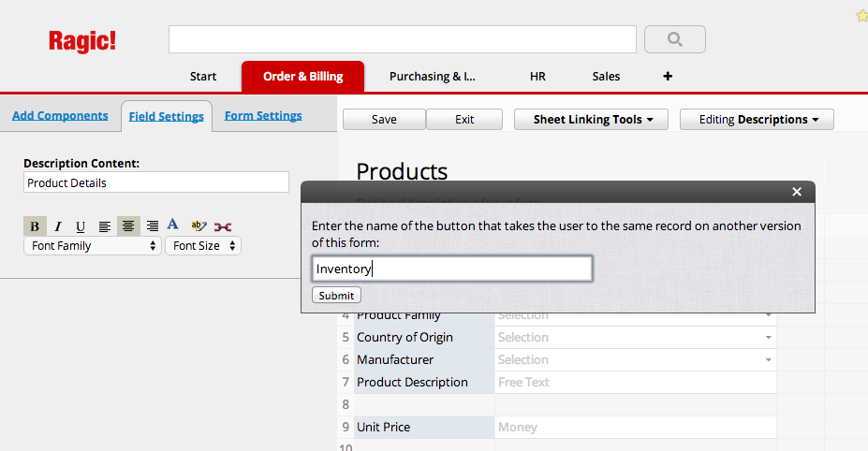Open Country of Origin selection dropdown
The width and height of the screenshot is (868, 451).
[769, 338]
